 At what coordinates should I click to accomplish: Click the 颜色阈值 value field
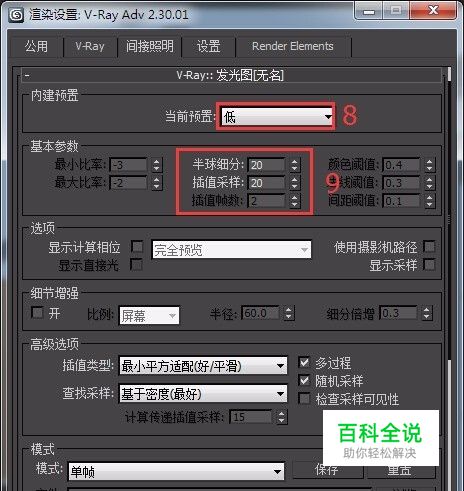pyautogui.click(x=401, y=165)
